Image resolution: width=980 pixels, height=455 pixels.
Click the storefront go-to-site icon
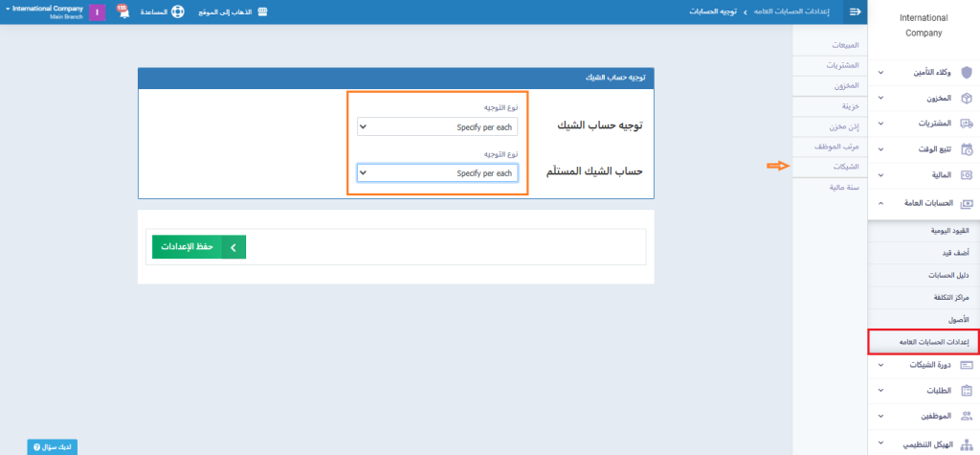[x=262, y=11]
